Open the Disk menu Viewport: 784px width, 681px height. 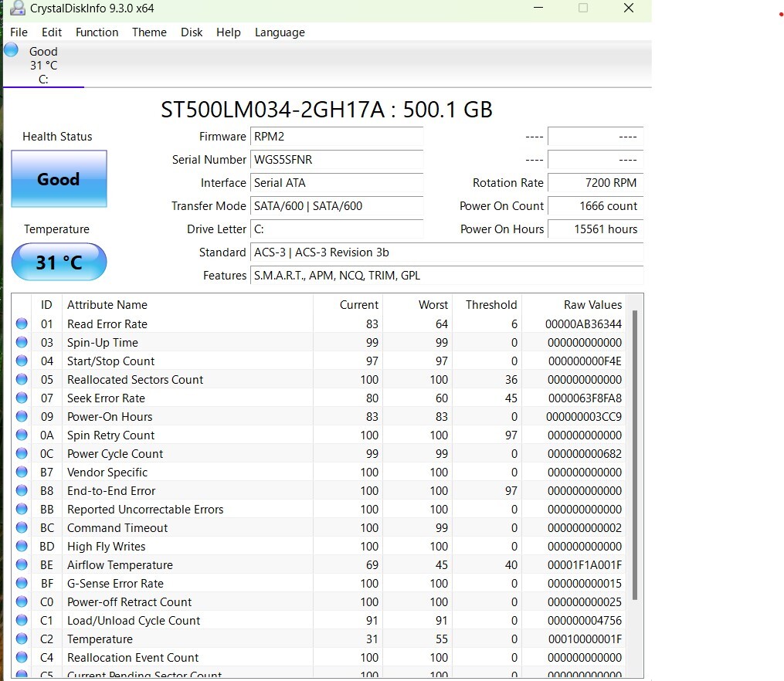pyautogui.click(x=192, y=32)
